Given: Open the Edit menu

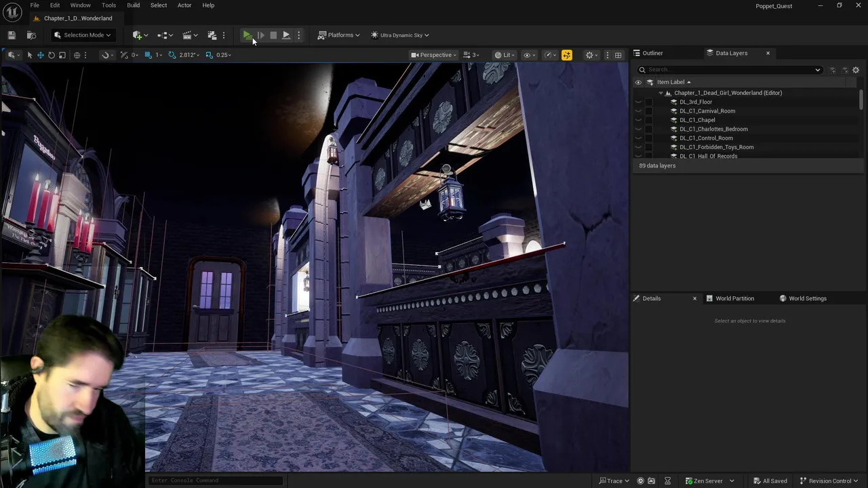Looking at the screenshot, I should [x=55, y=5].
